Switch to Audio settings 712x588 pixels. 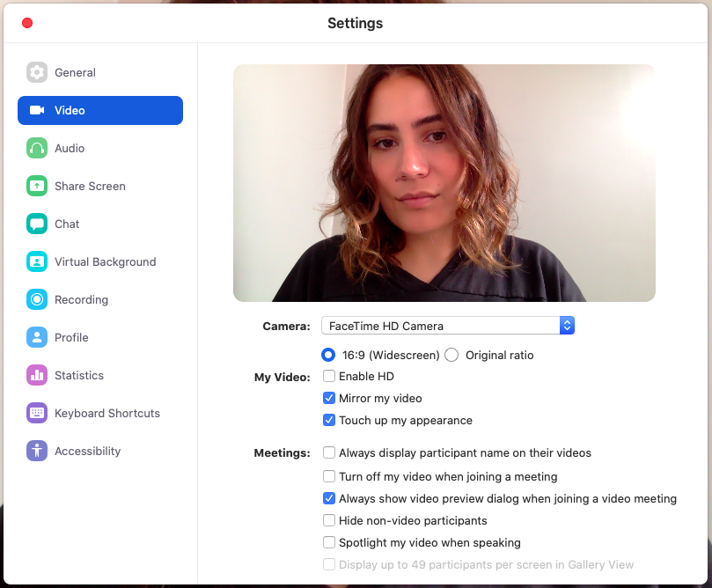click(x=100, y=148)
